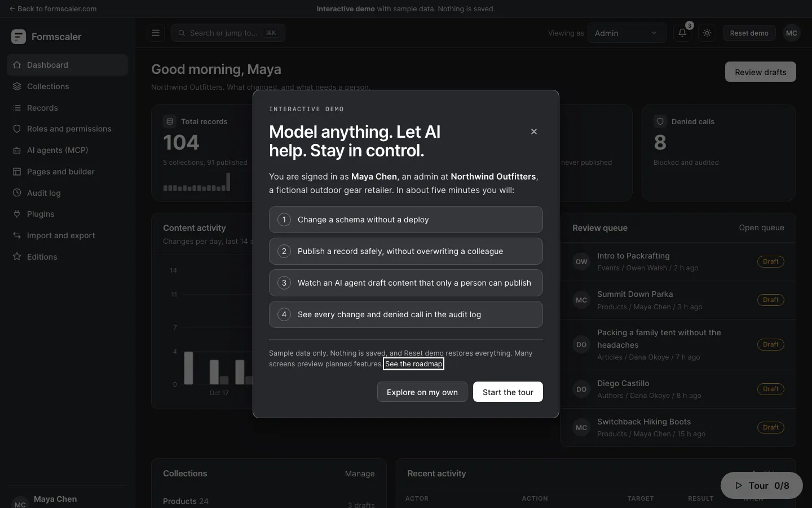This screenshot has height=508, width=812.
Task: Open the See the roadmap link
Action: [413, 364]
